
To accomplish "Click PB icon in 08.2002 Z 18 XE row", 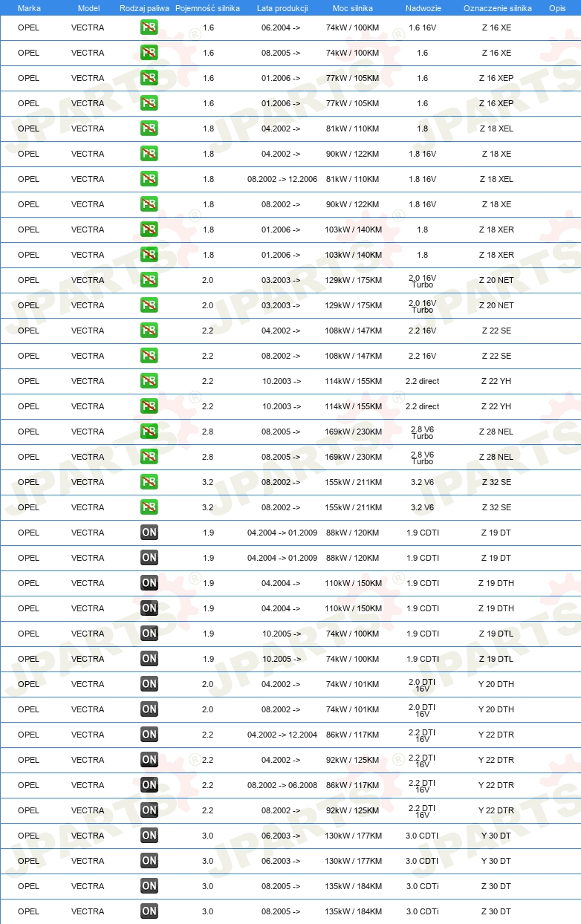I will [149, 204].
